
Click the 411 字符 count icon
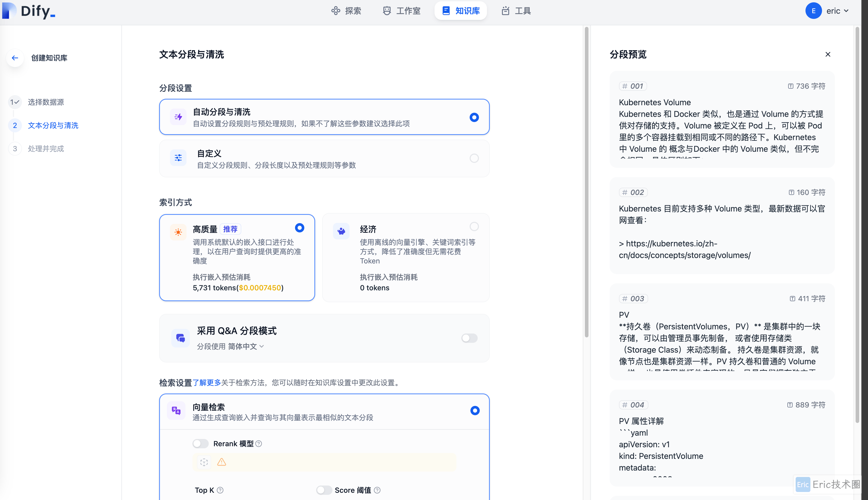tap(792, 299)
